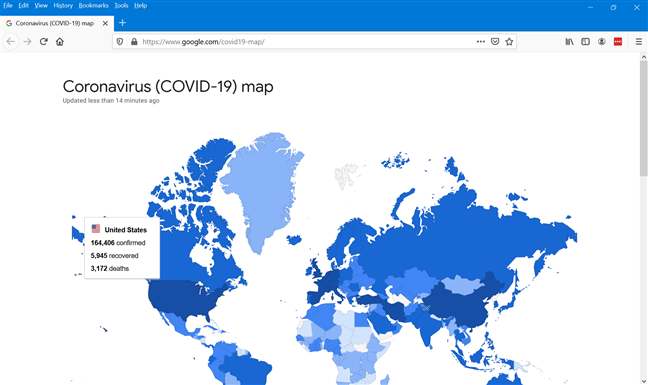
Task: Click the '3,172 deaths' text
Action: pos(110,269)
